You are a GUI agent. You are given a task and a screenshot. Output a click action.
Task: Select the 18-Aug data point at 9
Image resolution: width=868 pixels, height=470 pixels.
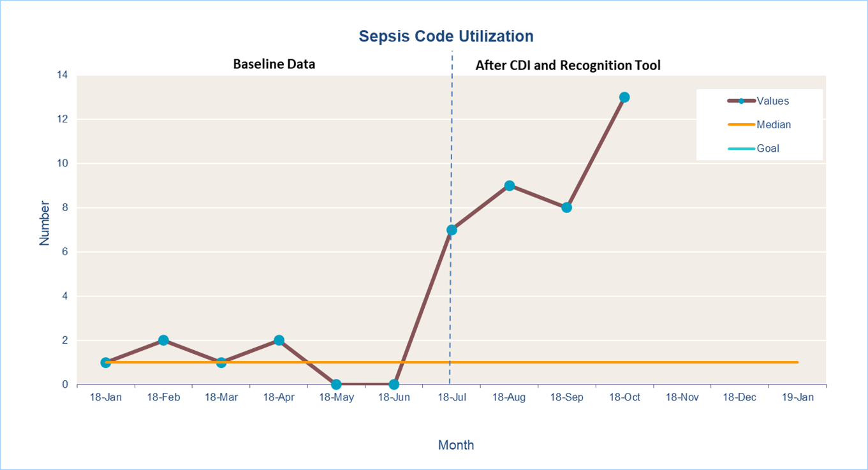(509, 186)
